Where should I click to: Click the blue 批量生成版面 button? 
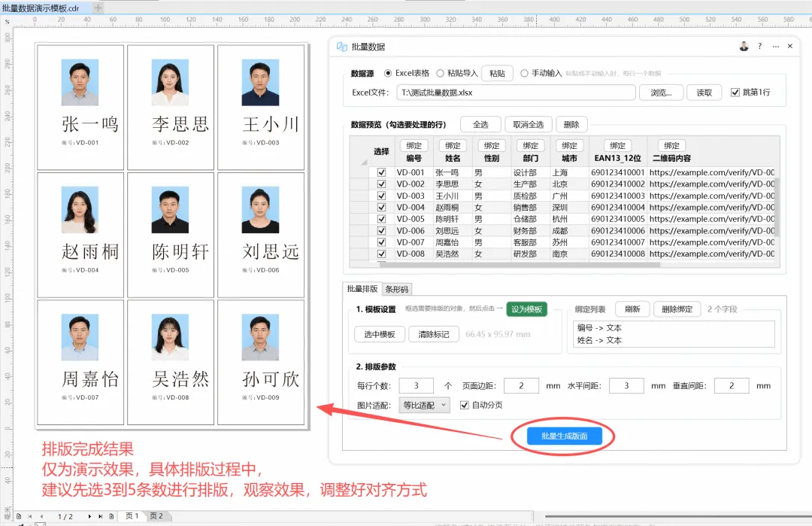point(565,436)
